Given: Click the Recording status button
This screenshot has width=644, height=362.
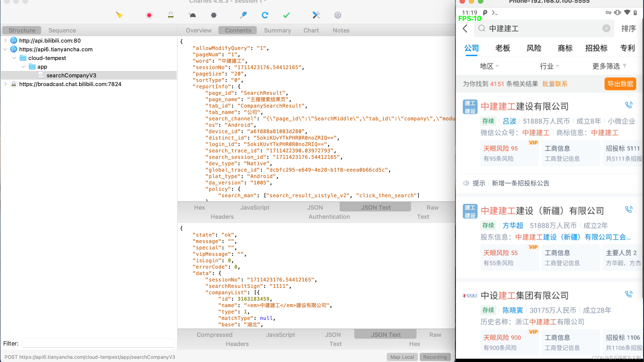Looking at the screenshot, I should (x=435, y=357).
